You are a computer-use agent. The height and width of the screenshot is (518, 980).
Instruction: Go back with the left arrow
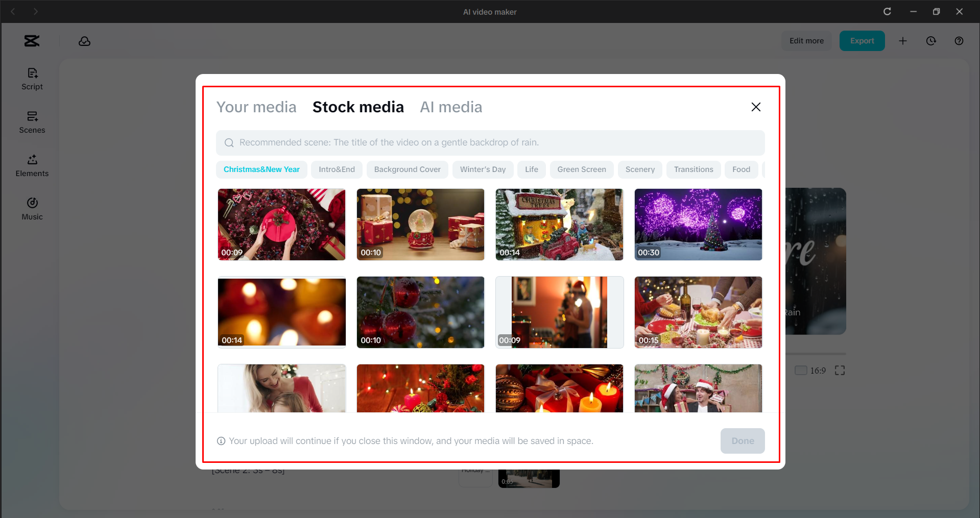coord(13,12)
